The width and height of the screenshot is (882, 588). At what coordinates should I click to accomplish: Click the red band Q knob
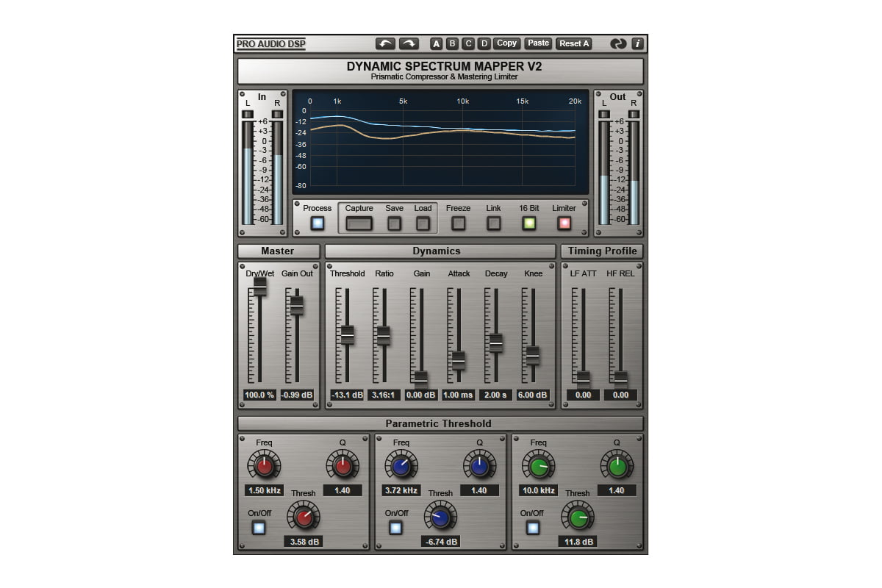(x=342, y=465)
